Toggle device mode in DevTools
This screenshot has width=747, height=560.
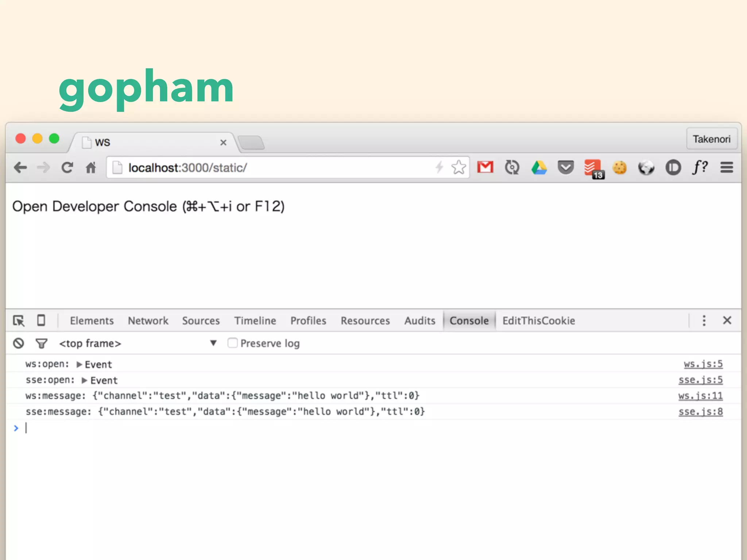41,320
